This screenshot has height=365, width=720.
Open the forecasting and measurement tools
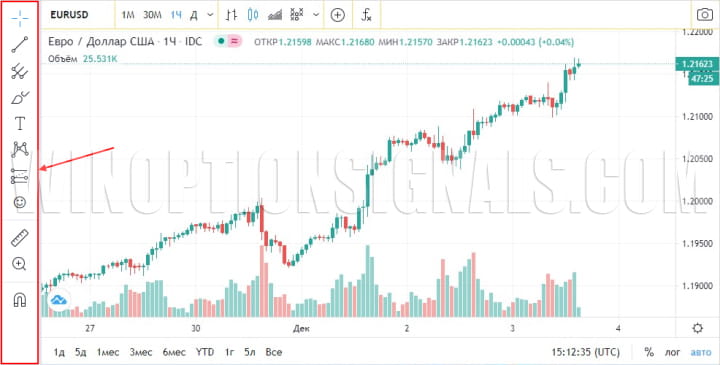pyautogui.click(x=20, y=176)
